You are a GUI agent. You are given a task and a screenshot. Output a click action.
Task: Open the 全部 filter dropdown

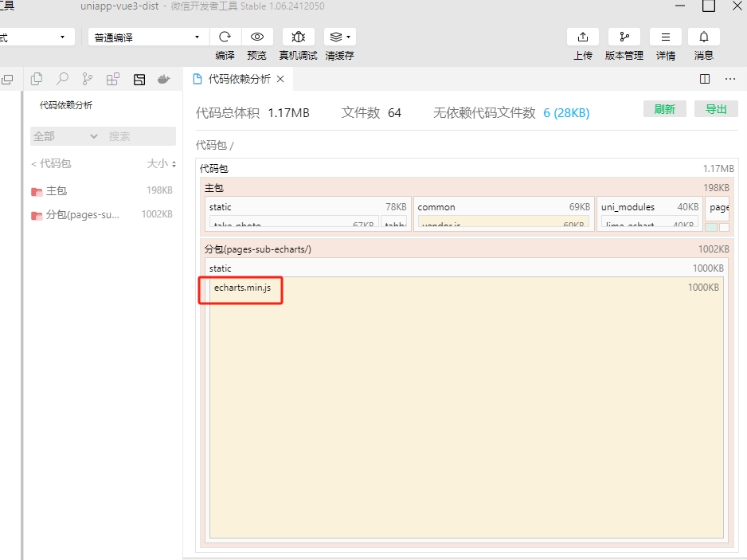[x=65, y=136]
